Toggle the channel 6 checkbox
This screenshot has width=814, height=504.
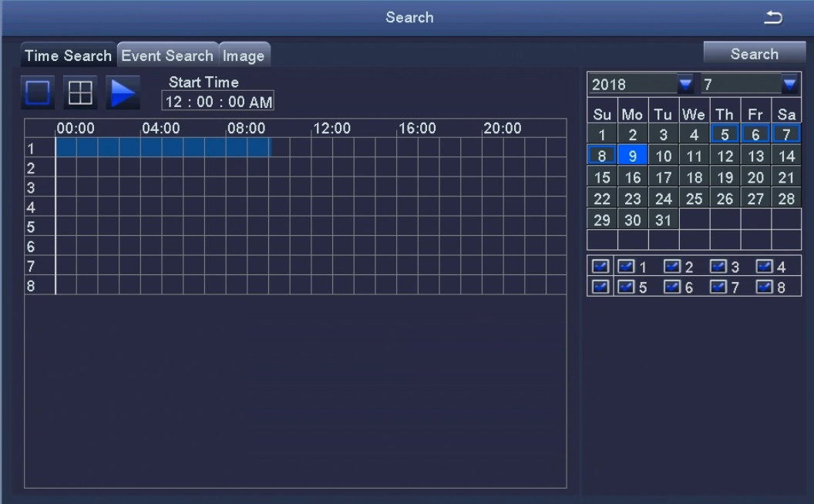[672, 287]
